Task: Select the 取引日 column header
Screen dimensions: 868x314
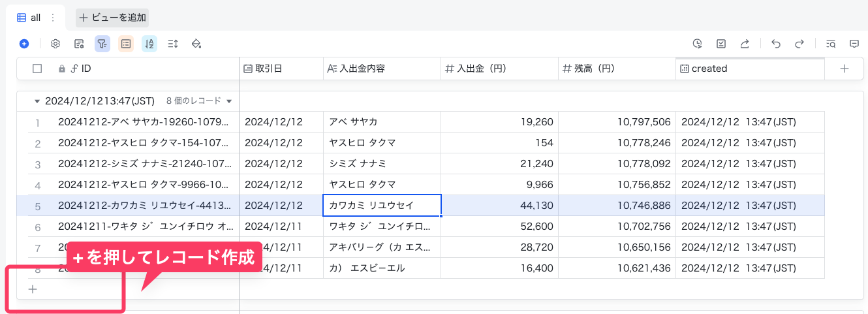Action: click(x=281, y=69)
